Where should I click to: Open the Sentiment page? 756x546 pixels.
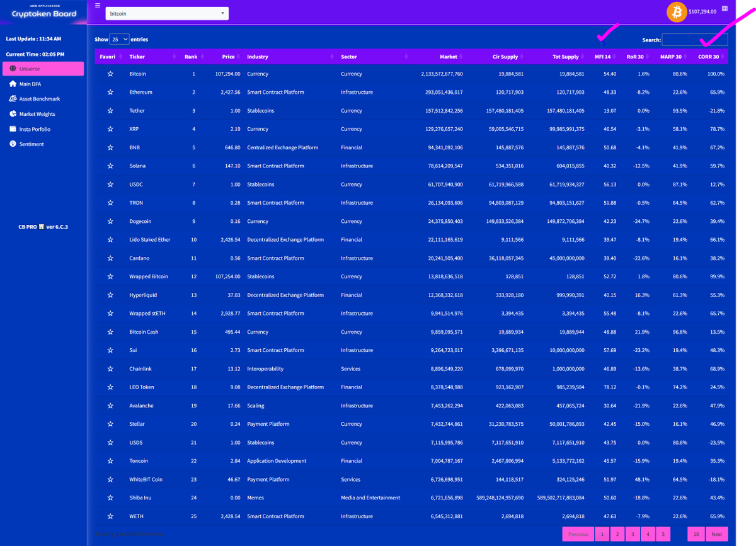(43, 144)
